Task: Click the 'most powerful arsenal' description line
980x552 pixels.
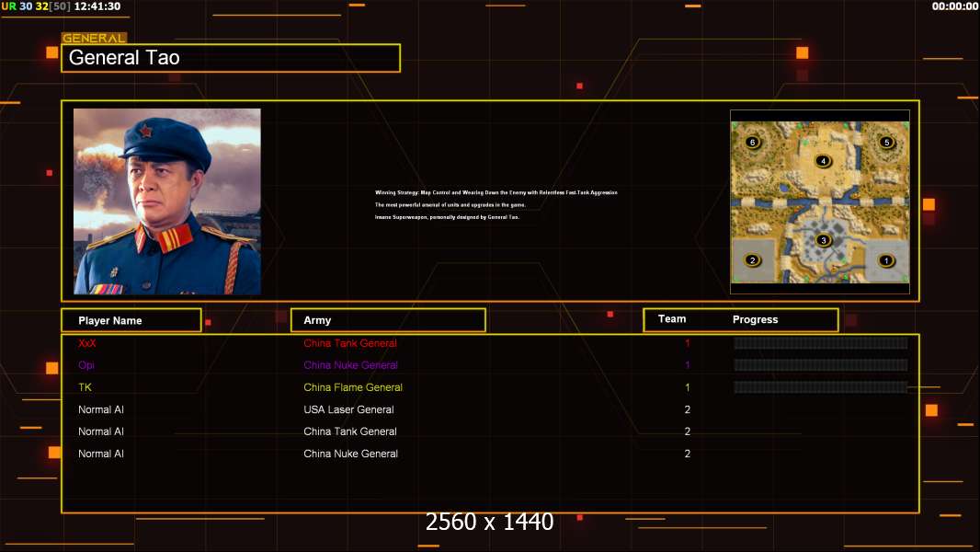Action: 450,205
